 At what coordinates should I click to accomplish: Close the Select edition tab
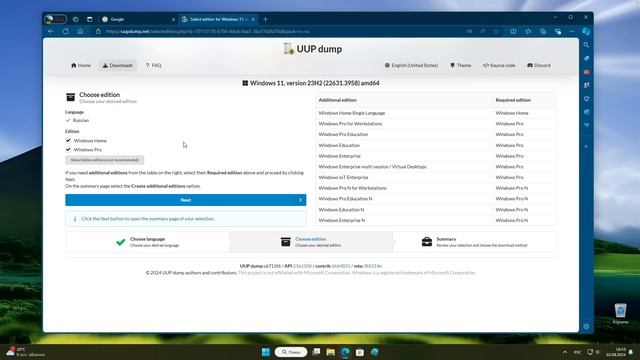pos(253,19)
